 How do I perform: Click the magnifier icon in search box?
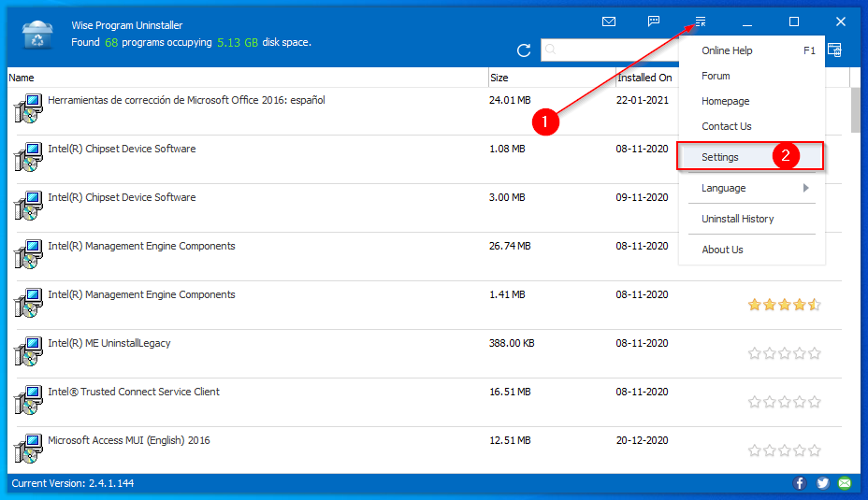coord(550,50)
